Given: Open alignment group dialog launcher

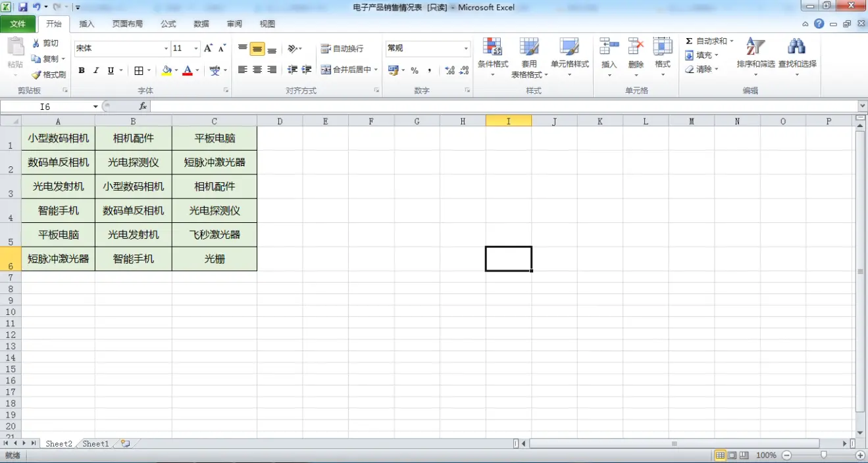Looking at the screenshot, I should click(x=376, y=90).
